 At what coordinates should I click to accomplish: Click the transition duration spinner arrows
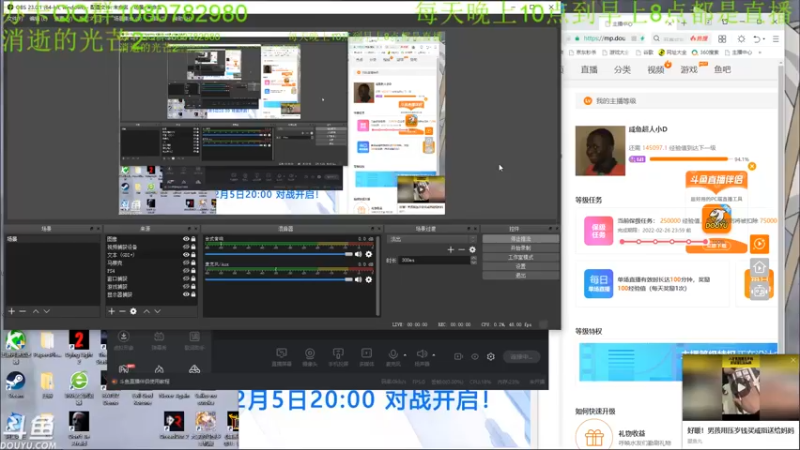click(x=473, y=260)
